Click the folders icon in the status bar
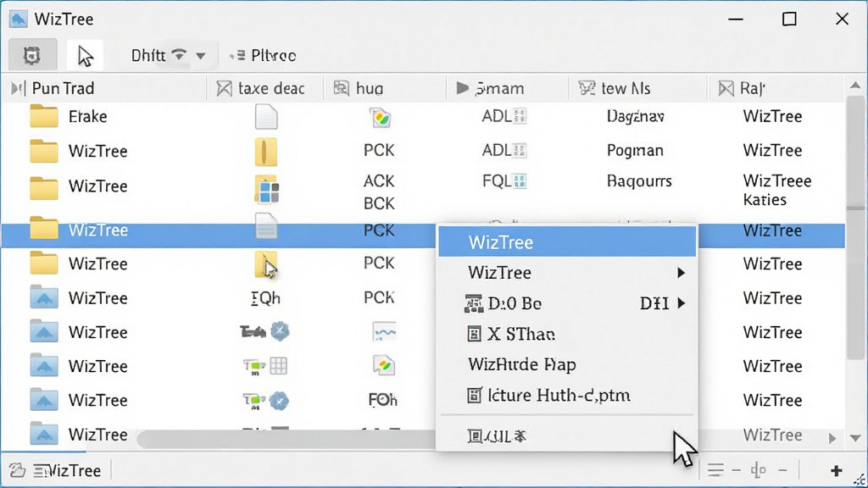Viewport: 868px width, 488px height. (17, 469)
